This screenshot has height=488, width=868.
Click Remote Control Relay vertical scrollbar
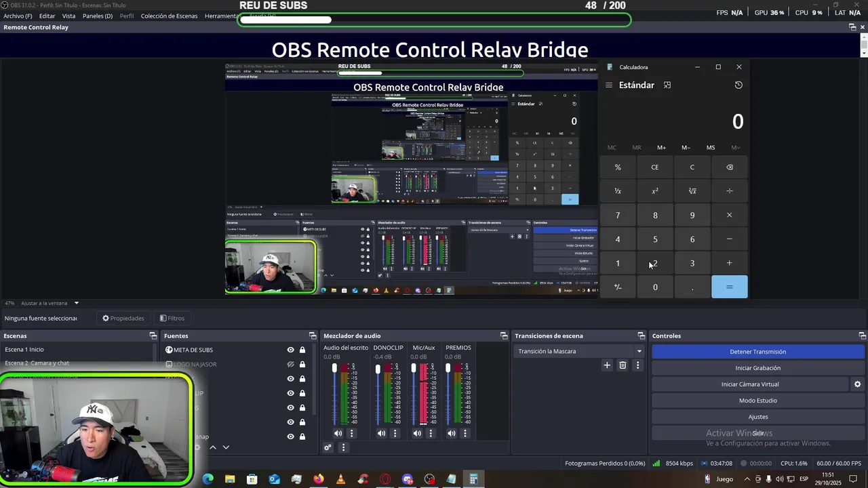click(863, 44)
